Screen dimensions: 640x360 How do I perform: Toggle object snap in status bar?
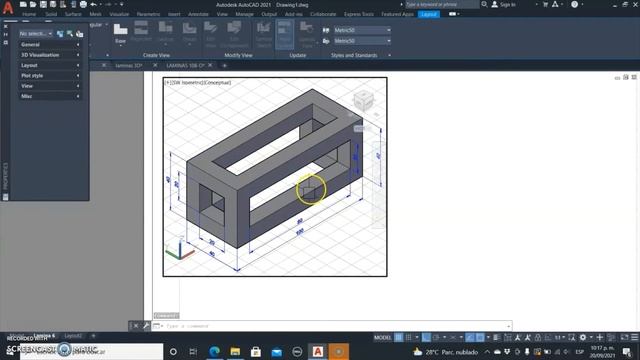(480, 337)
